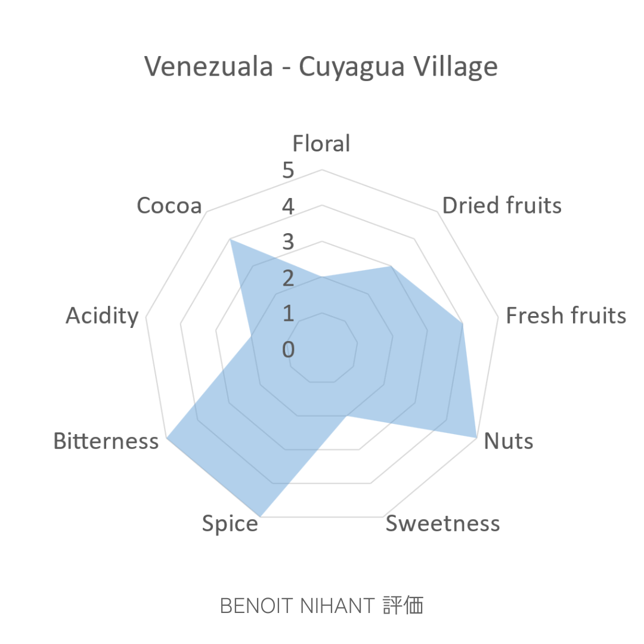Click the Nuts data point vertex
Viewport: 644px width, 644px height.
[x=476, y=437]
